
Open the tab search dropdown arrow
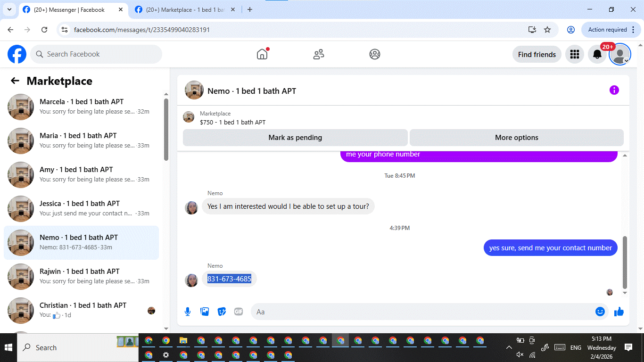(9, 9)
